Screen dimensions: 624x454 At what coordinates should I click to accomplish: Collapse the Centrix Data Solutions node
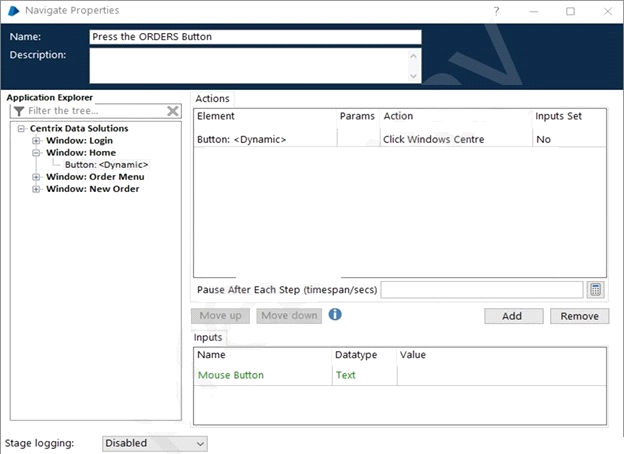coord(21,129)
